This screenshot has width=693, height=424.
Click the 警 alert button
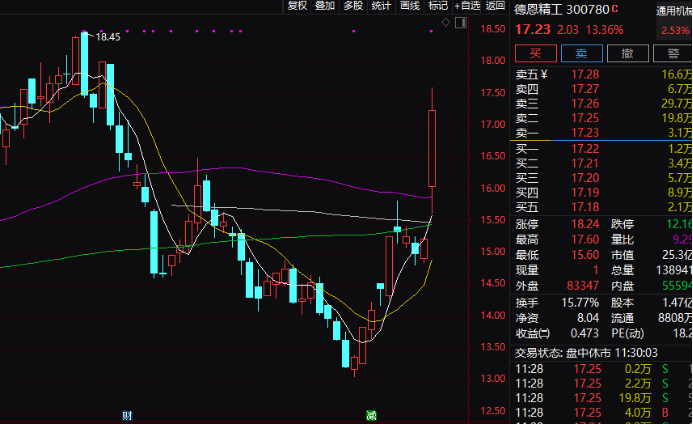673,53
